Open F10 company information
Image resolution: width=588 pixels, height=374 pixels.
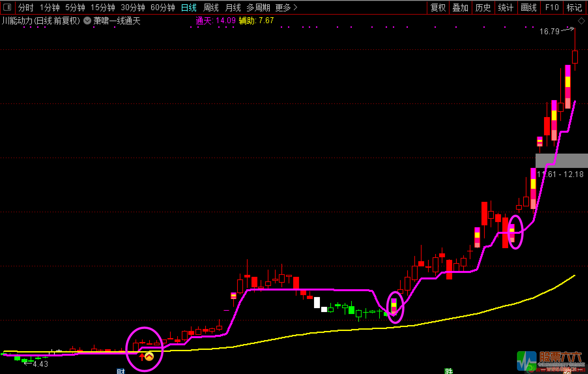(552, 7)
